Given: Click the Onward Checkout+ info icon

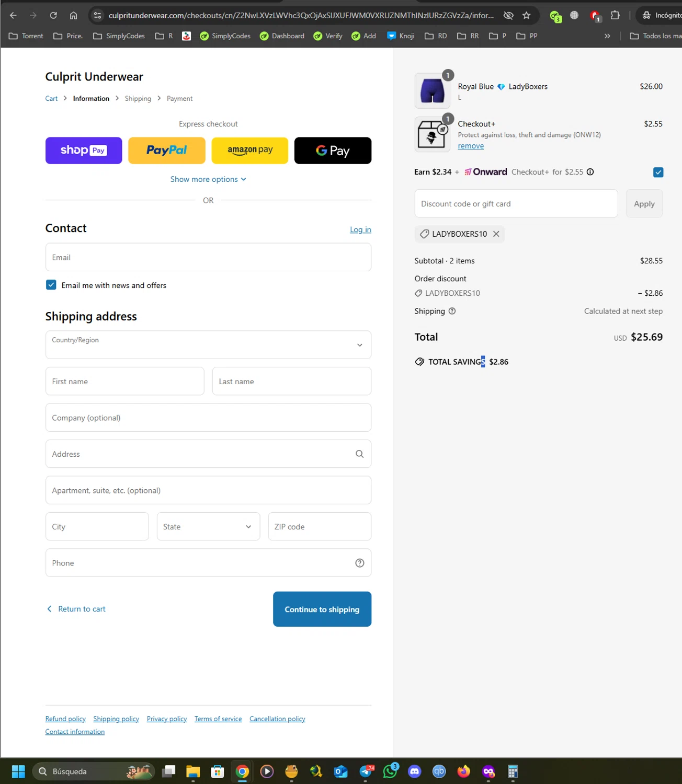Looking at the screenshot, I should pyautogui.click(x=590, y=172).
